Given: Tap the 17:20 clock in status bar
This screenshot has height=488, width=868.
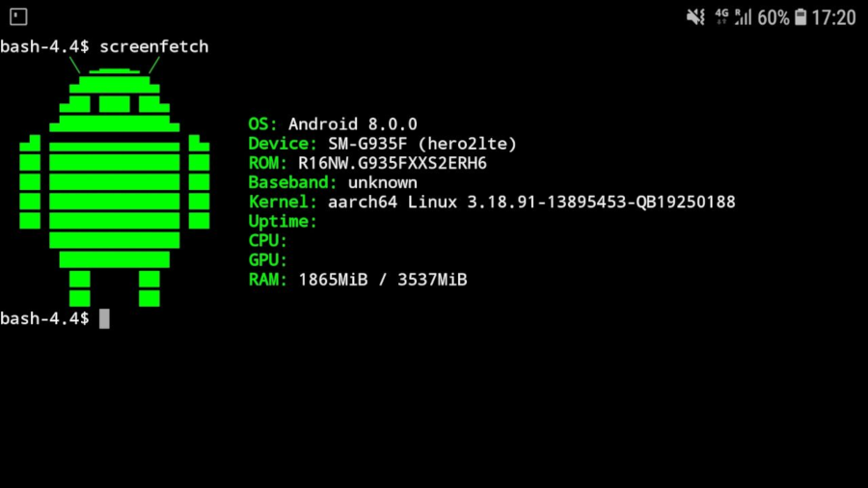Looking at the screenshot, I should (x=833, y=17).
